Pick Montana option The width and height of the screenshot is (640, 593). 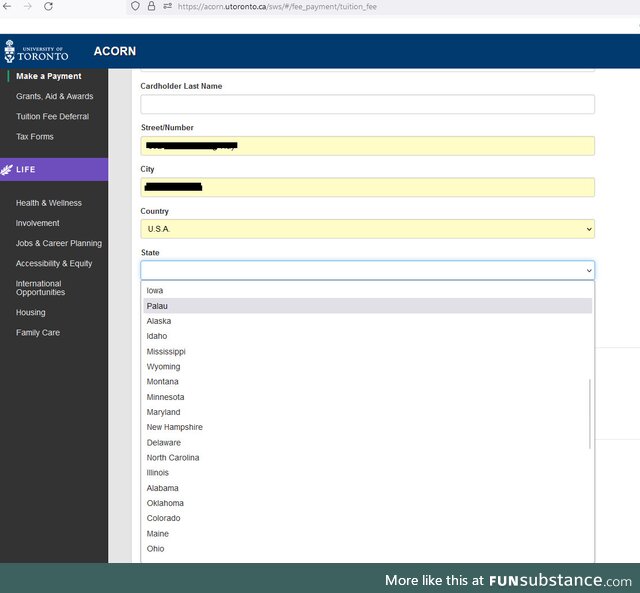[x=367, y=382]
